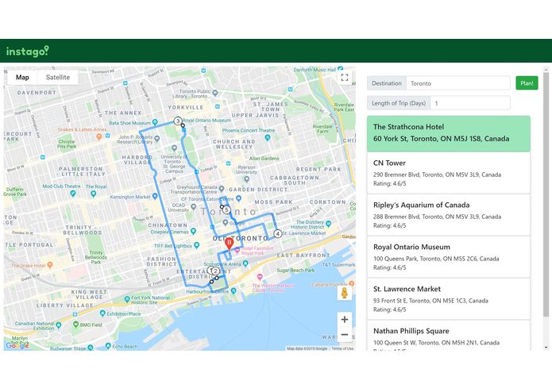Open the Royal Ontario Museum item
Screen dimensions: 552x392
449,257
